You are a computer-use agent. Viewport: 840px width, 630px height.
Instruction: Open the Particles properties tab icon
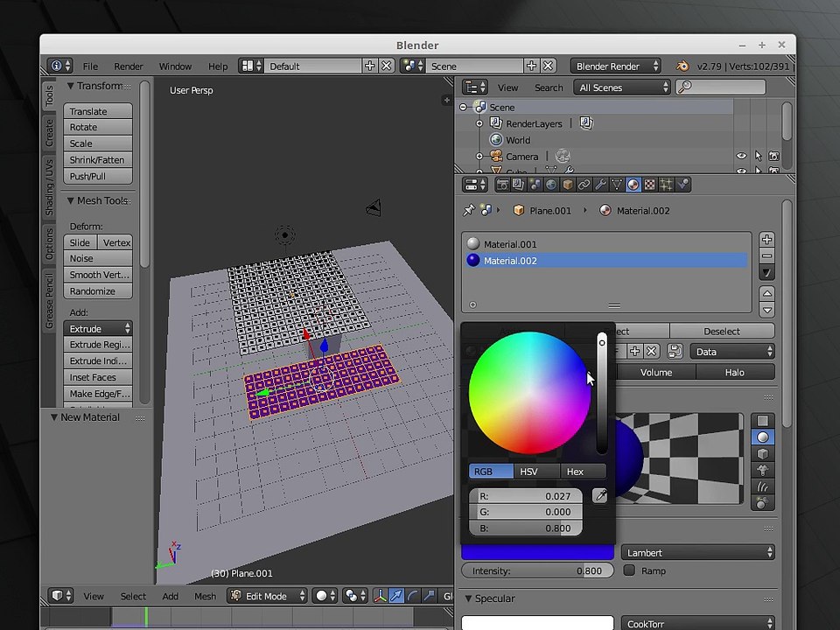pyautogui.click(x=666, y=185)
